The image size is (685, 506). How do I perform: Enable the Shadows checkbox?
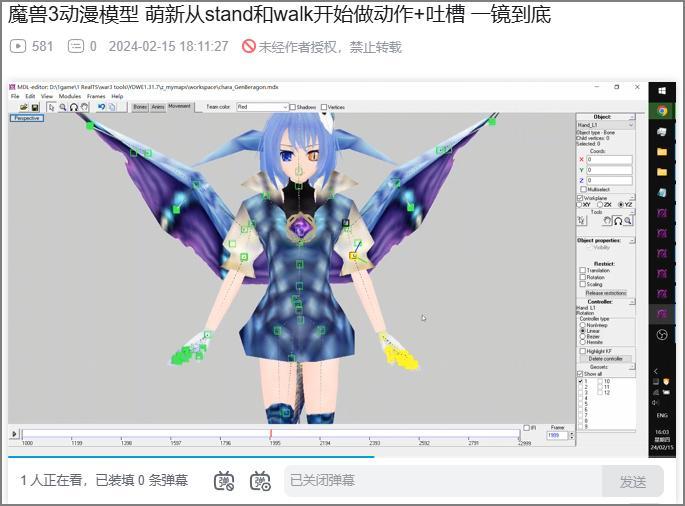[x=293, y=107]
